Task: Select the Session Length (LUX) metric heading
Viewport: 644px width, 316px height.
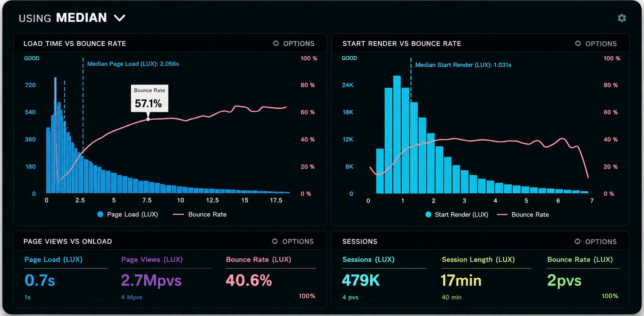Action: pyautogui.click(x=478, y=260)
